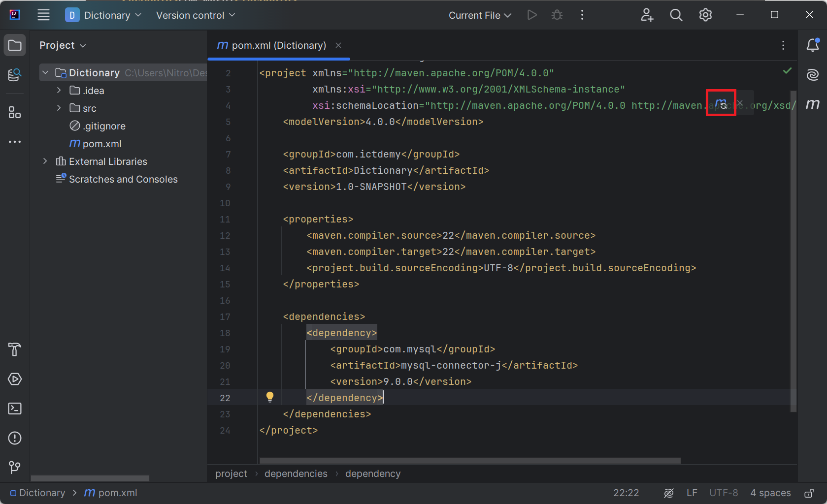Viewport: 827px width, 504px height.
Task: Toggle read-only lock in status bar
Action: pyautogui.click(x=809, y=493)
